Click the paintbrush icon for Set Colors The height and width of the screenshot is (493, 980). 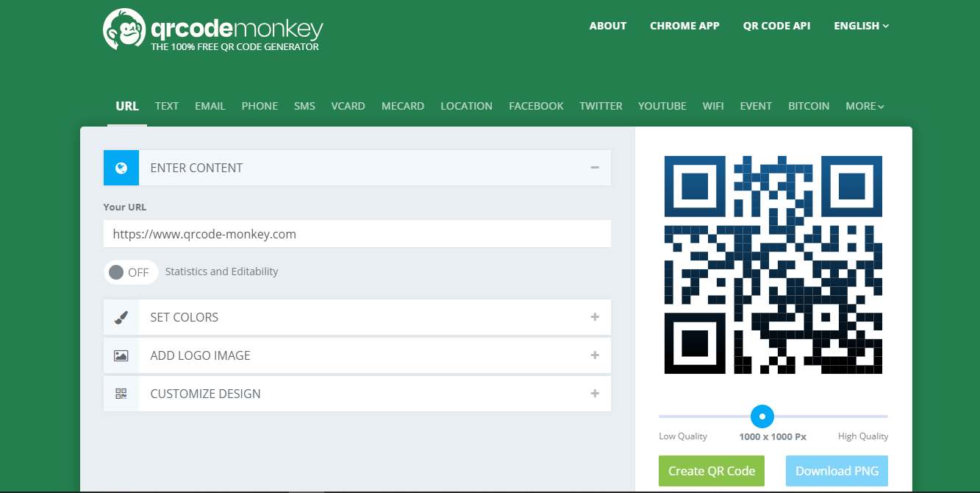(121, 317)
